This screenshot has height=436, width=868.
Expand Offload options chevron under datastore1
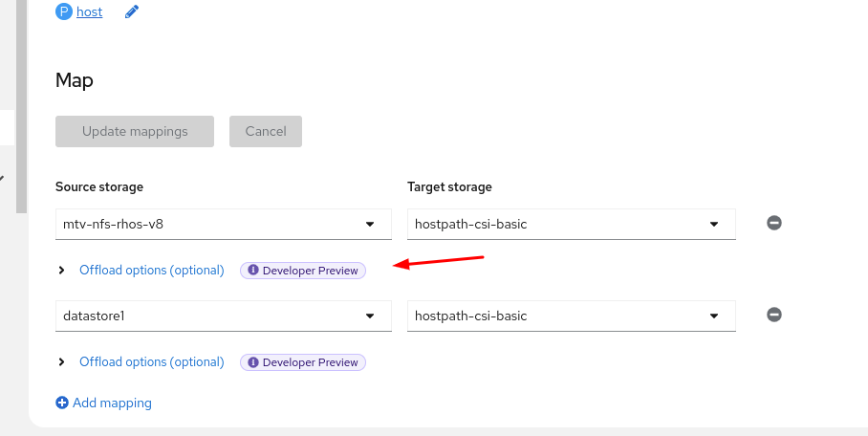pyautogui.click(x=62, y=362)
